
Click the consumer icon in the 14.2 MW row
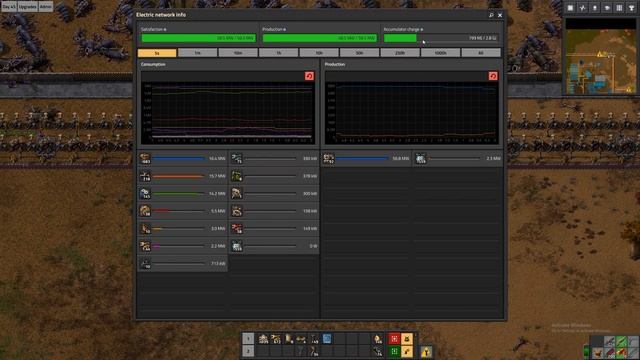click(x=145, y=193)
